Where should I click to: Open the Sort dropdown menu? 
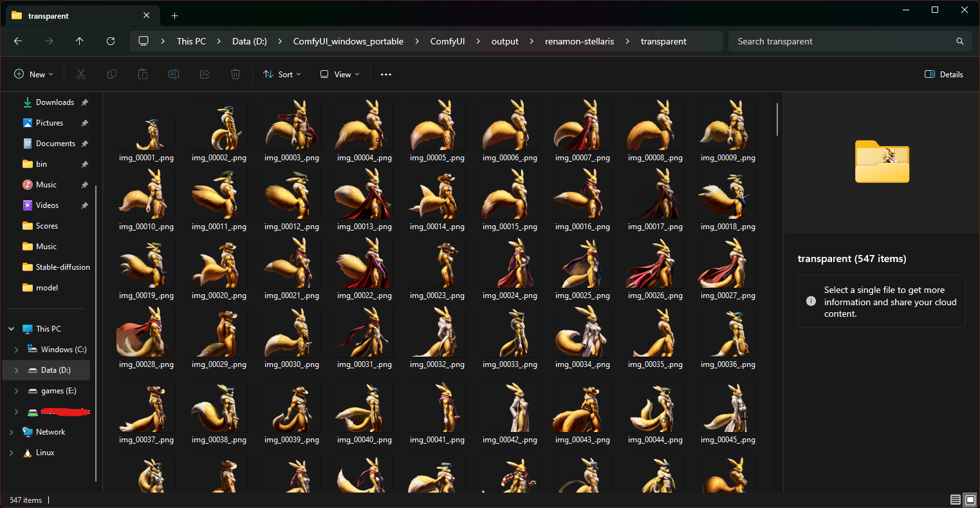click(x=282, y=75)
